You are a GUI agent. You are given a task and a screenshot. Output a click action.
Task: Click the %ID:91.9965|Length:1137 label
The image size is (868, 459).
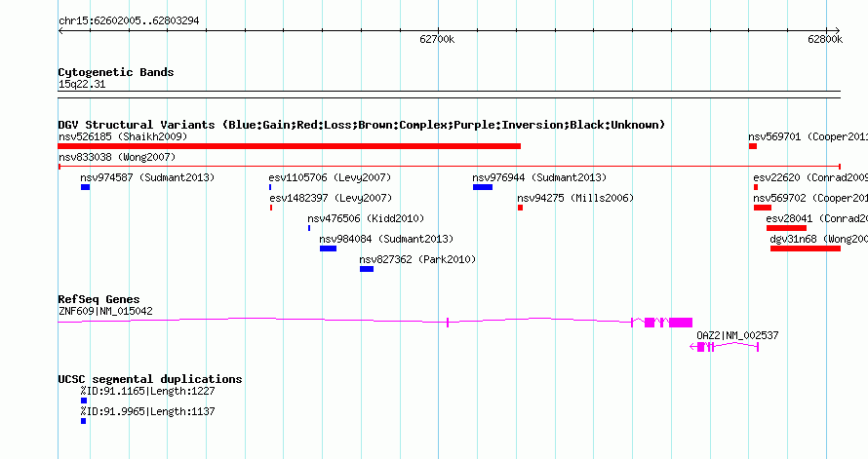(148, 411)
